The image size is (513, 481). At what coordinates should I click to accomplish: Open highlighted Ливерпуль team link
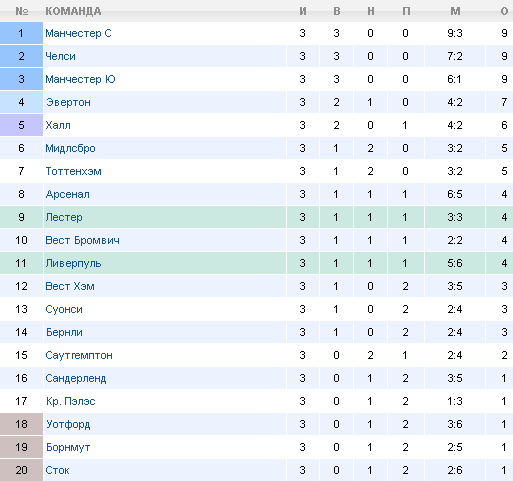(x=73, y=263)
